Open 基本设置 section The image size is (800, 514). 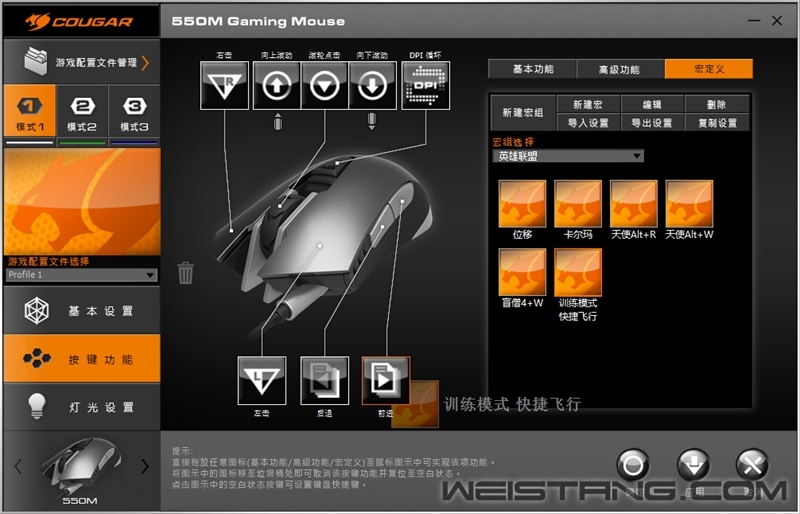pos(82,310)
